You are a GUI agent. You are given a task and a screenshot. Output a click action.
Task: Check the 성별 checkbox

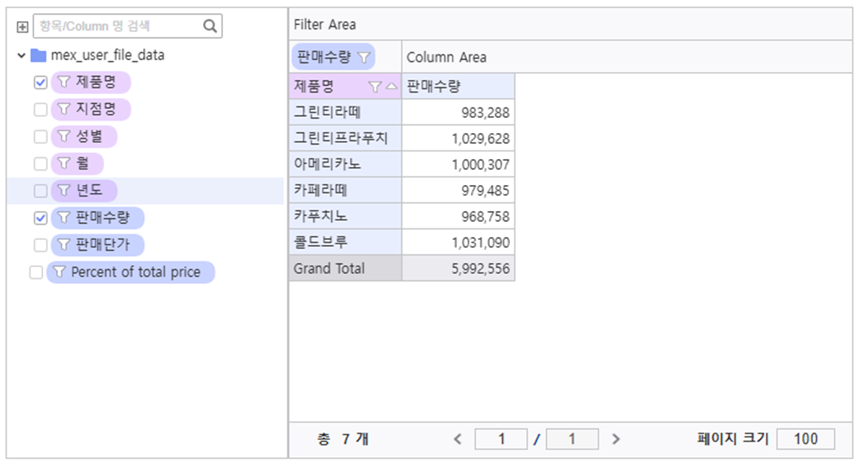[41, 137]
